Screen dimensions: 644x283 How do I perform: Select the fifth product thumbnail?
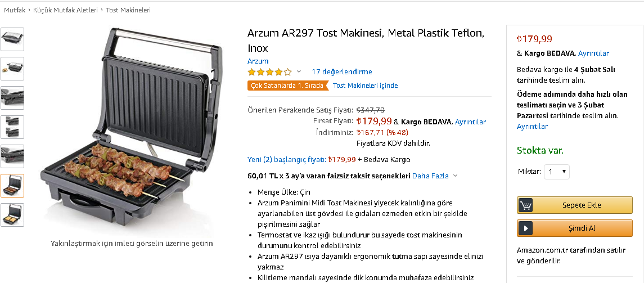click(12, 156)
